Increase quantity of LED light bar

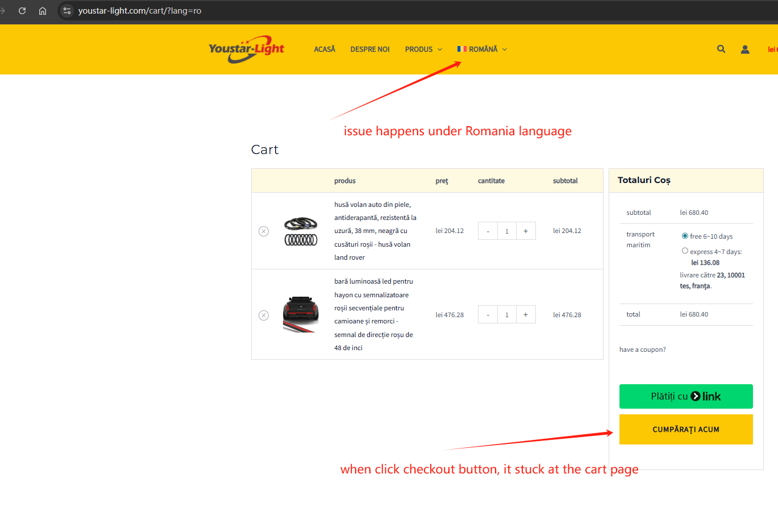[x=526, y=314]
